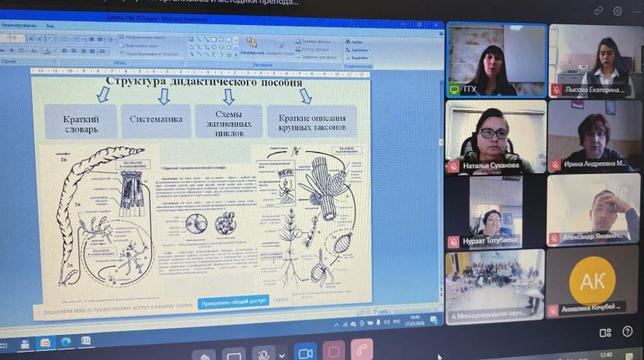Click Прекратить общий доступ button
This screenshot has width=644, height=360.
(x=233, y=302)
